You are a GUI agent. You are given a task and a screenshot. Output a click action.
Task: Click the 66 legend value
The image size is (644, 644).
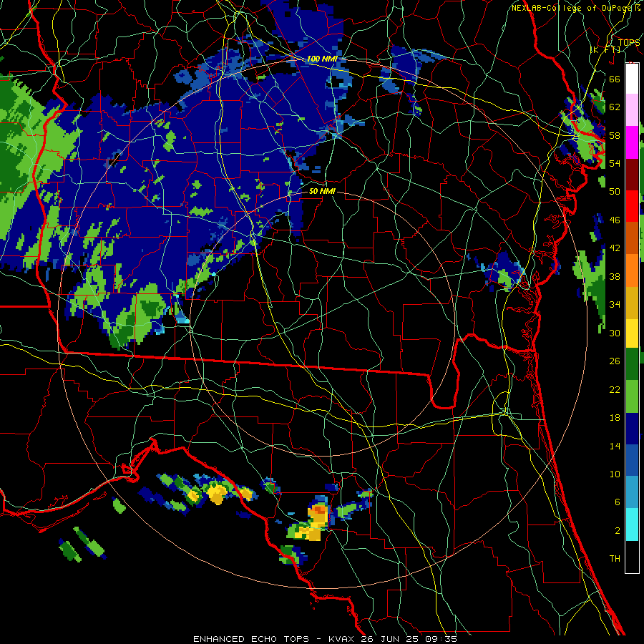615,79
